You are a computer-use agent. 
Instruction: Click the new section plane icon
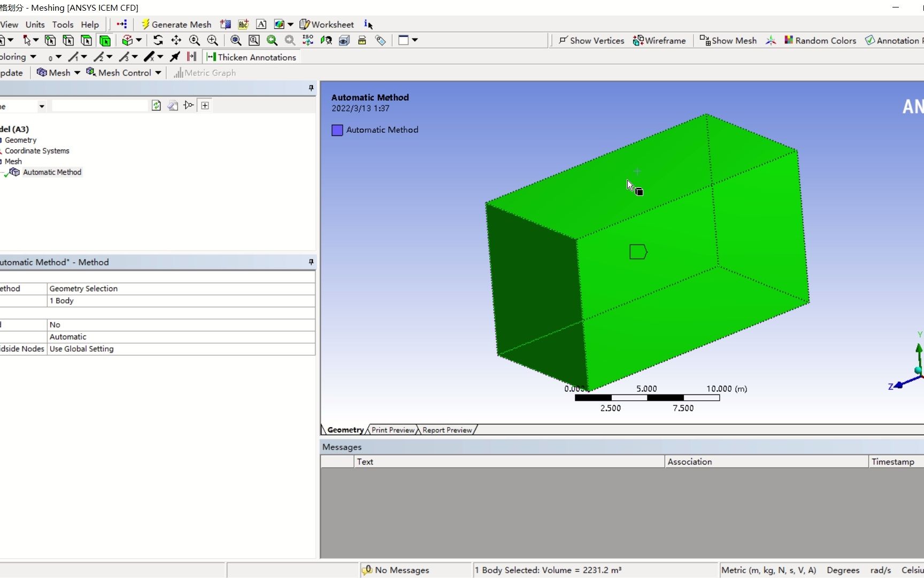tap(226, 24)
